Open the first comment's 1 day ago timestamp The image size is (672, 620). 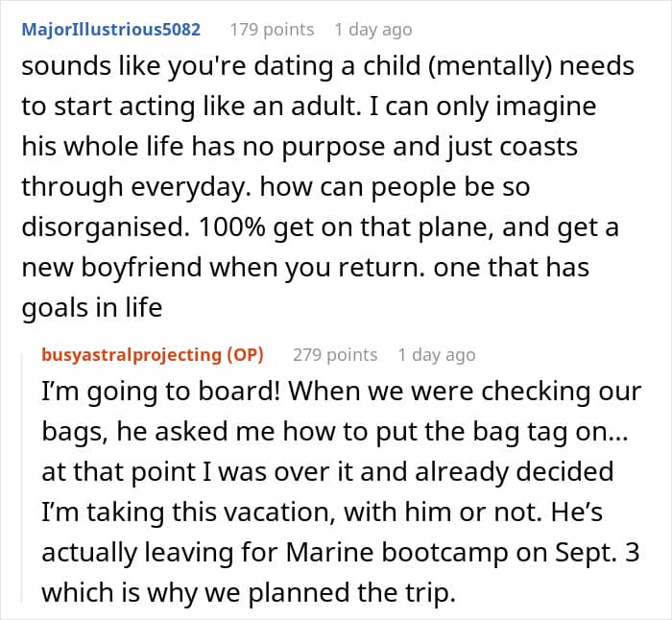[372, 29]
